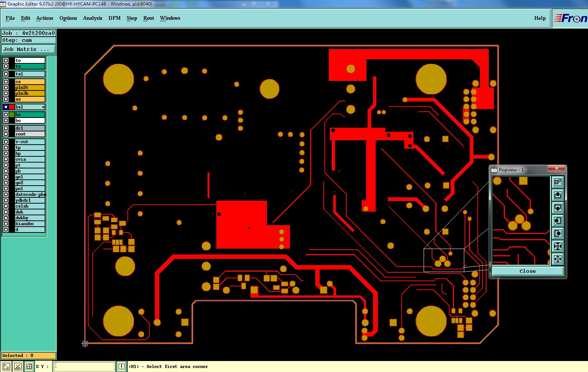Select the 'pb' layer name

(30, 171)
